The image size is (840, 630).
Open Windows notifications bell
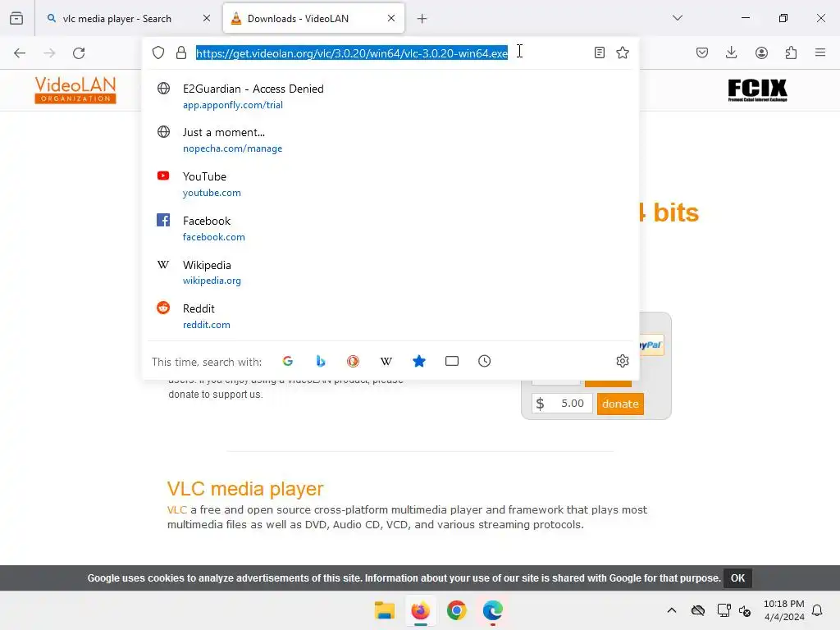(x=817, y=610)
